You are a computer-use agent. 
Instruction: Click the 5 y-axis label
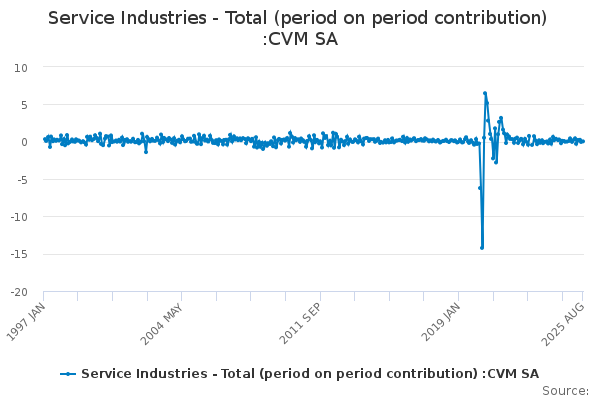click(24, 105)
